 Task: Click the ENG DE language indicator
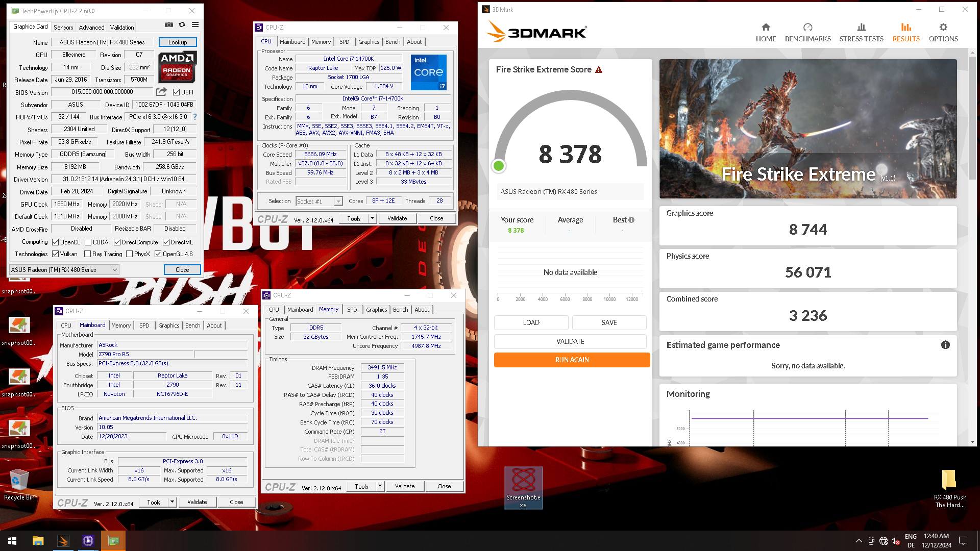[911, 541]
